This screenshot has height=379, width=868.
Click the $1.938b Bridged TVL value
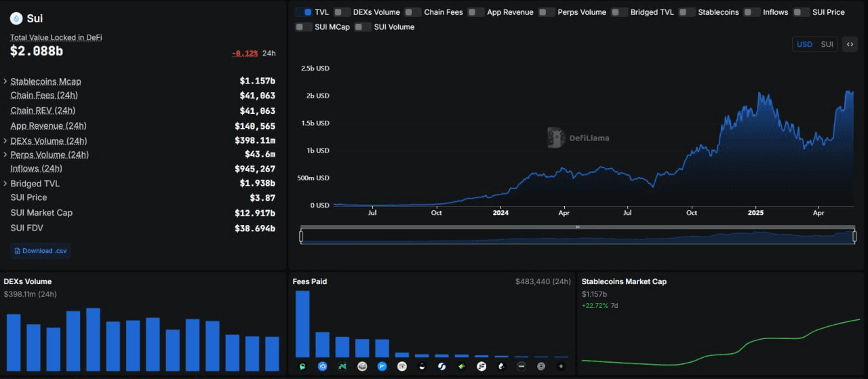point(257,184)
